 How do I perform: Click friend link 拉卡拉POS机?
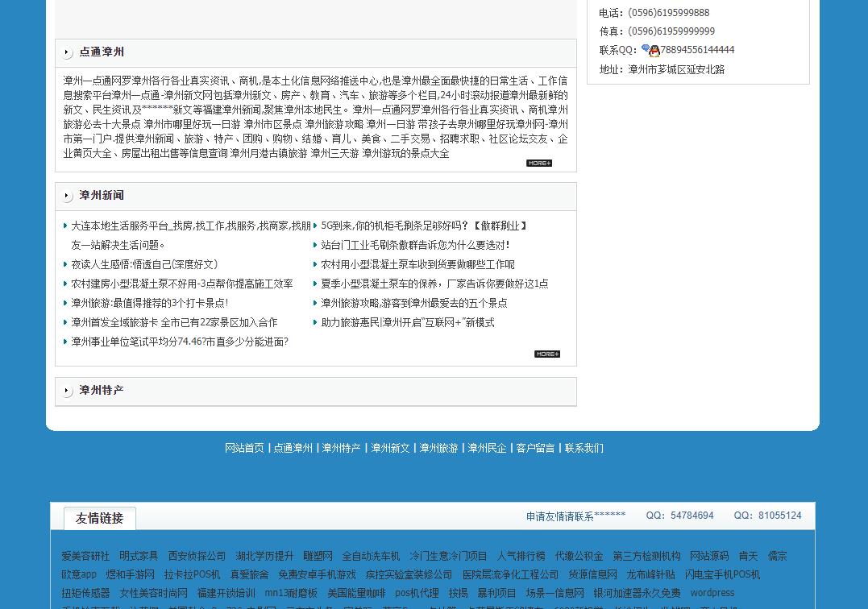192,574
